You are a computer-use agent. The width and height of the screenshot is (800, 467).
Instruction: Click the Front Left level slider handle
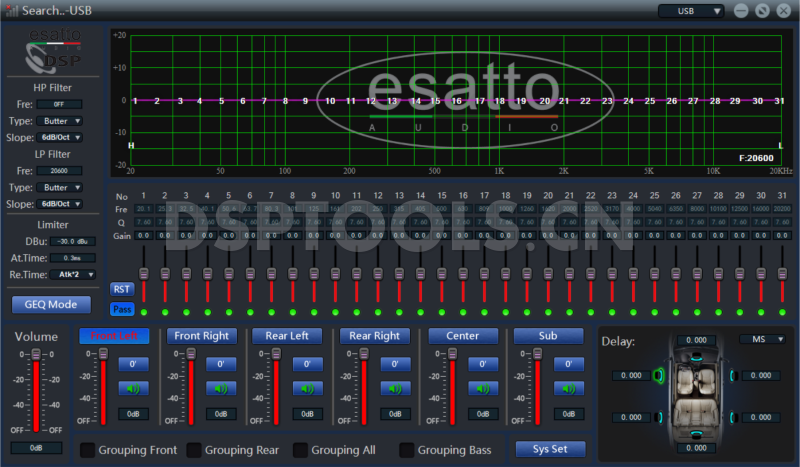coord(104,354)
